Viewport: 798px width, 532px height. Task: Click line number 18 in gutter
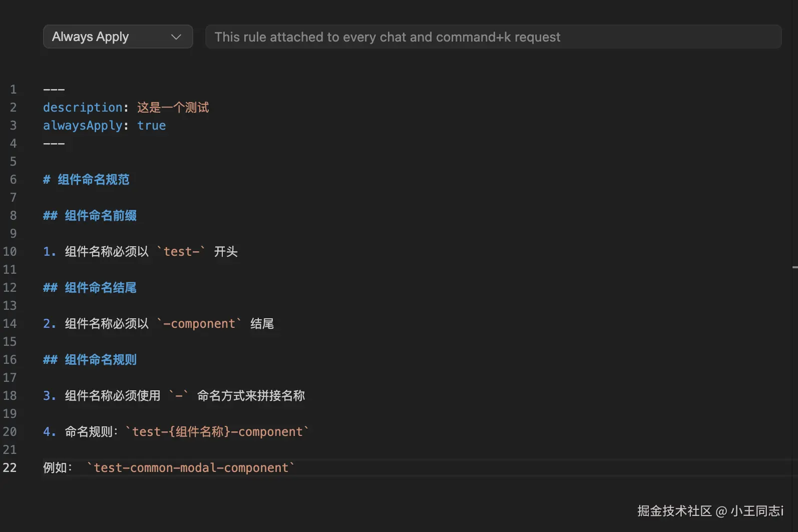[10, 396]
